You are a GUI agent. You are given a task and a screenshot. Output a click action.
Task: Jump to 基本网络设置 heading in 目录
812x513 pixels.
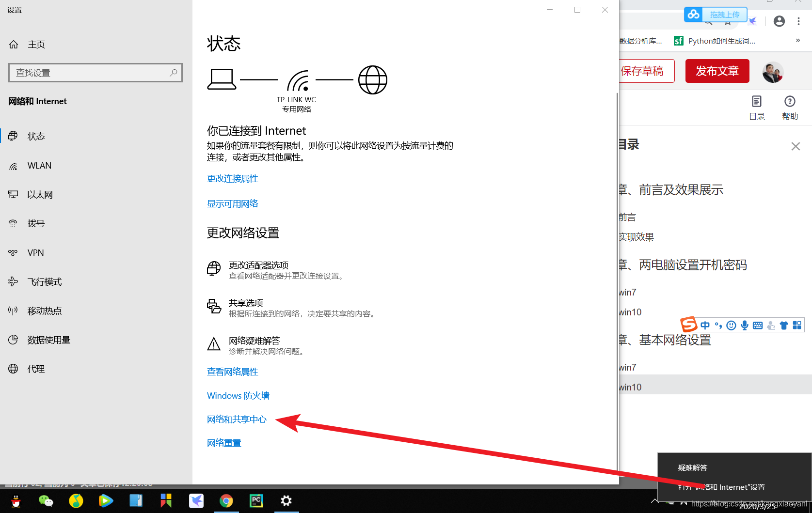[x=665, y=340]
